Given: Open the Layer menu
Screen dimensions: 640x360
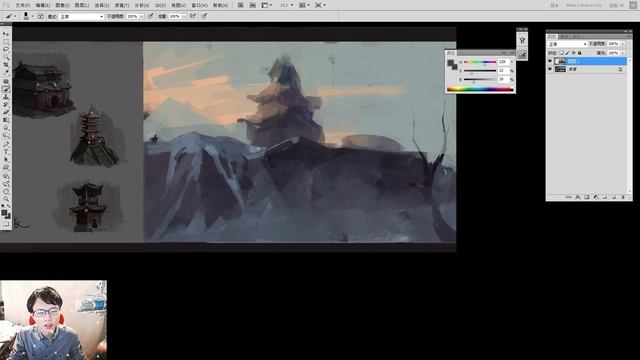Looking at the screenshot, I should 82,5.
